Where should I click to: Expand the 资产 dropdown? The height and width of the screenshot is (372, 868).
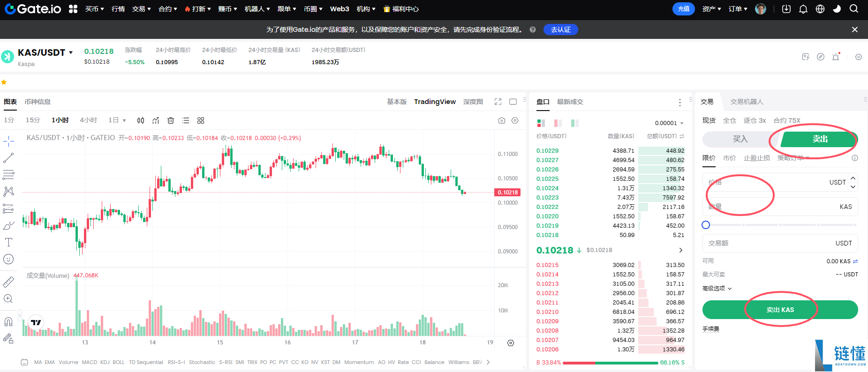pos(711,9)
